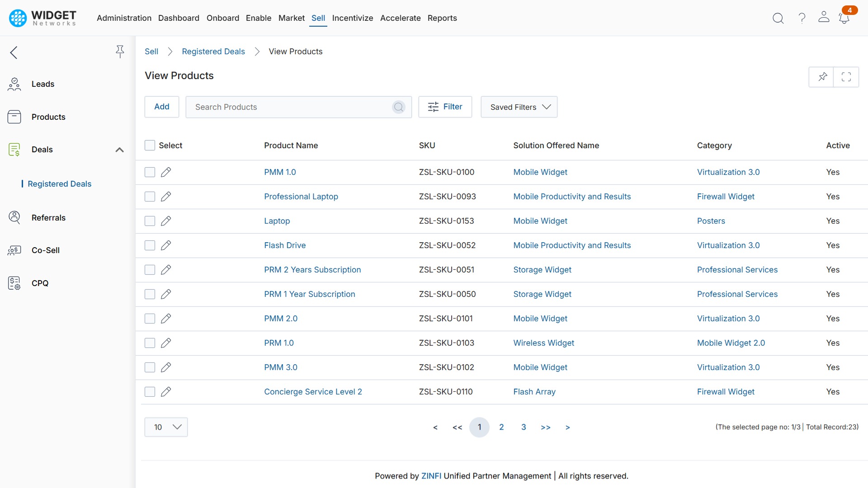Open notifications showing 4 alerts

pos(844,18)
